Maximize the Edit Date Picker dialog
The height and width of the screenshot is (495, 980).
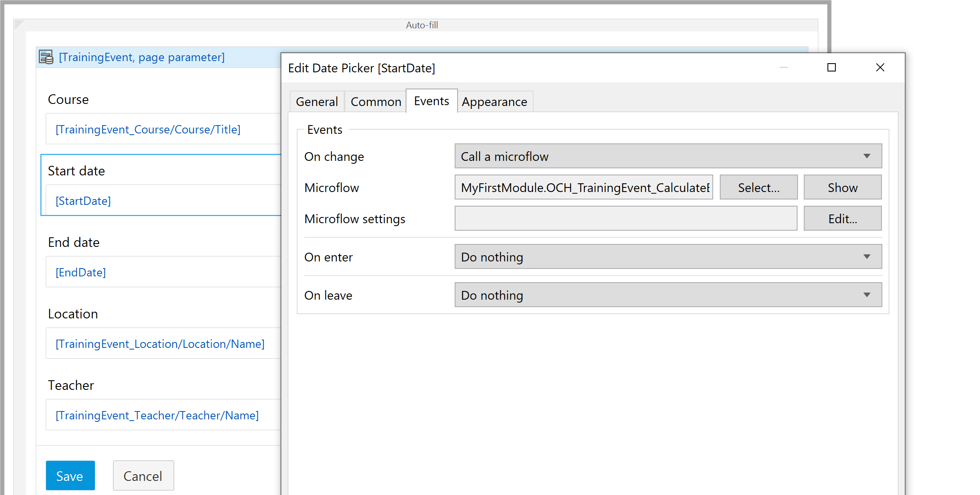tap(831, 67)
